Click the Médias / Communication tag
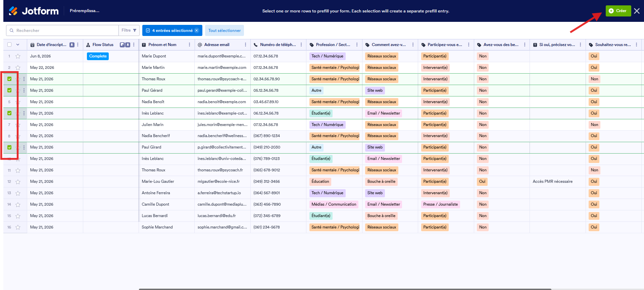 click(x=334, y=204)
